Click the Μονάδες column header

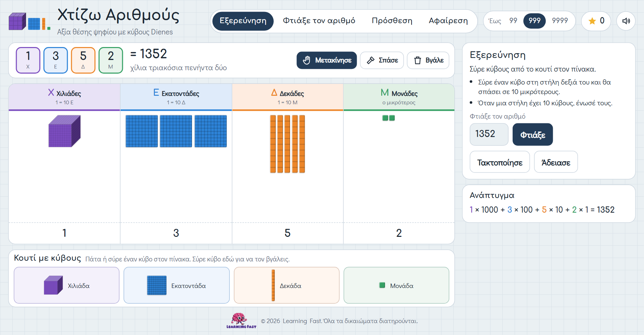[x=399, y=97]
